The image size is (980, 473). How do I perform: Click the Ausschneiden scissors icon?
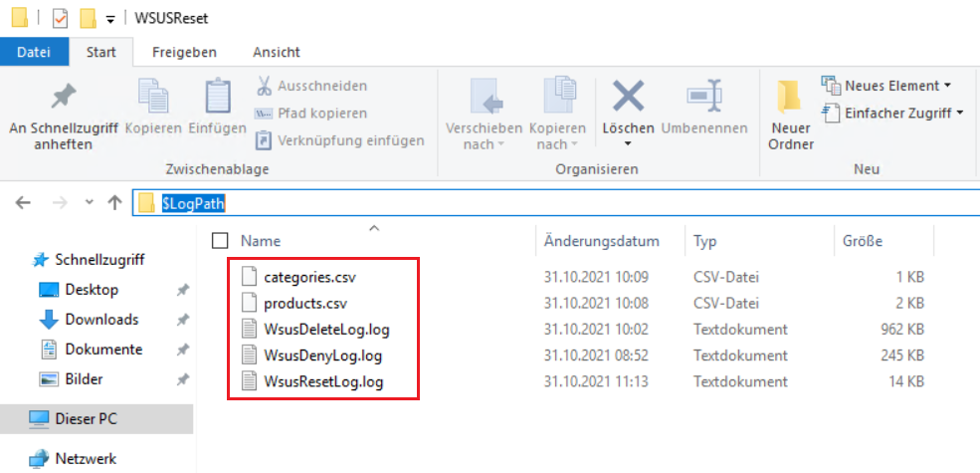(x=264, y=86)
